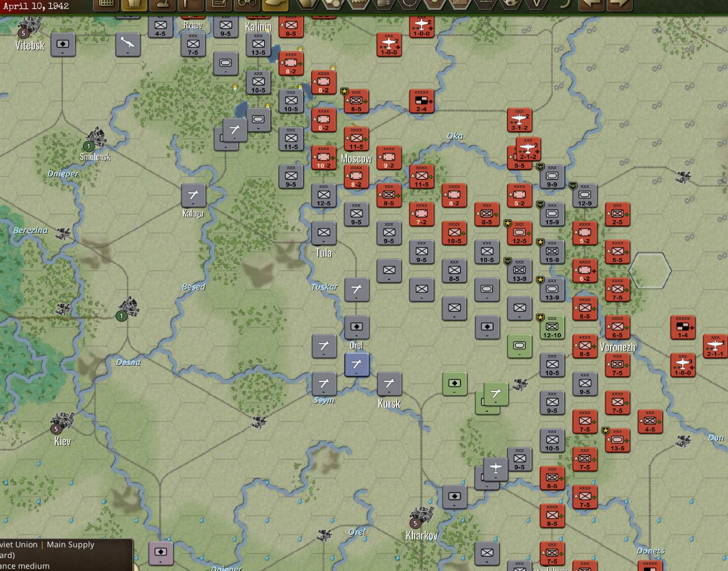Click the right arrow next unit button
The height and width of the screenshot is (571, 728).
pos(619,5)
